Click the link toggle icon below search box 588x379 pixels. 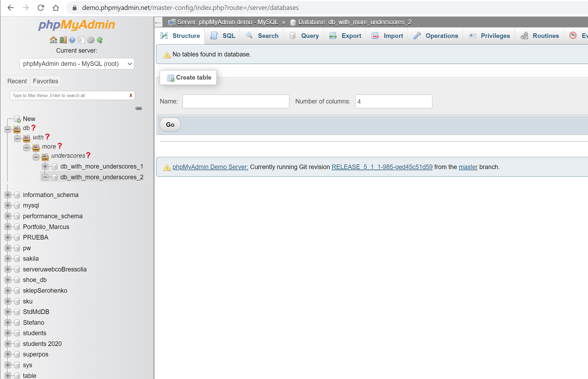[x=139, y=108]
